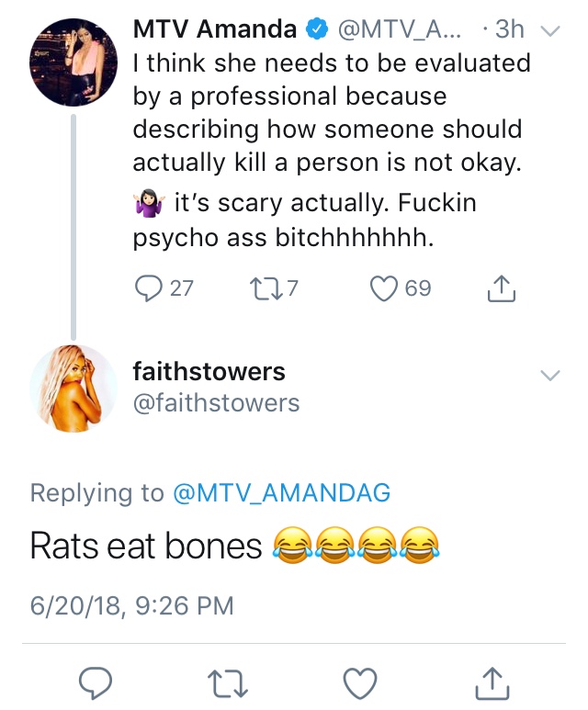Viewport: 588px width, 710px height.
Task: Open the reply icon on MTV Amanda's tweet
Action: (149, 288)
